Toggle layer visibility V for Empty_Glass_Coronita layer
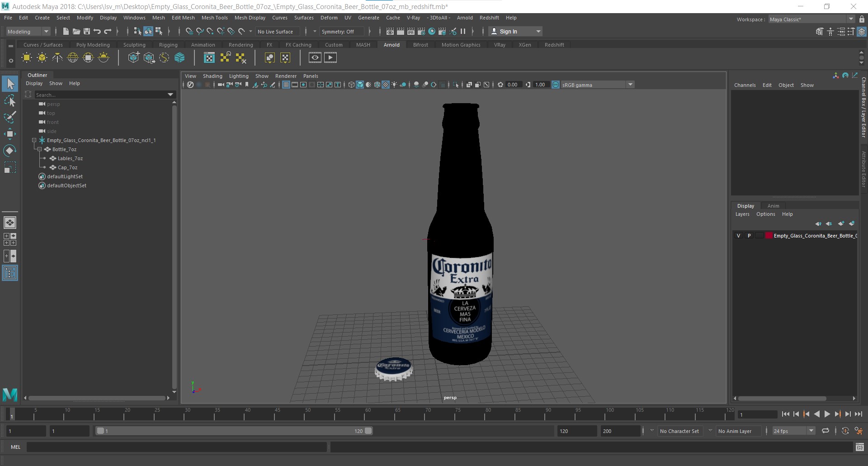The image size is (868, 466). (x=738, y=236)
